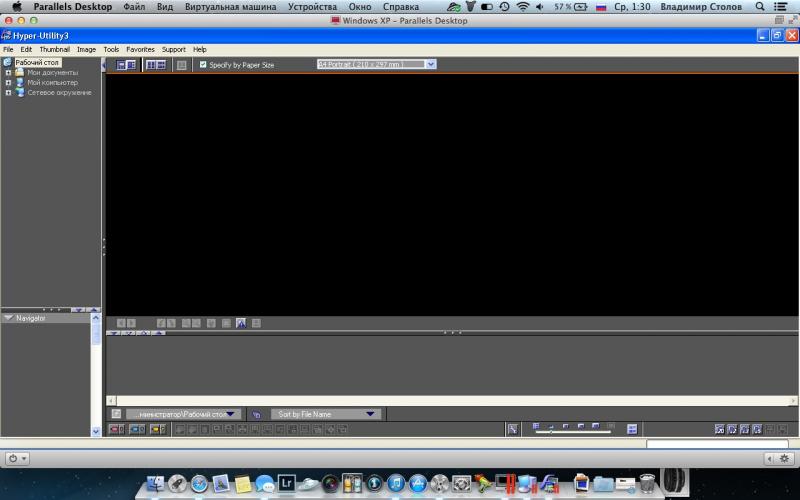This screenshot has height=500, width=800.
Task: Open the Parallels power button dropdown
Action: [17, 458]
